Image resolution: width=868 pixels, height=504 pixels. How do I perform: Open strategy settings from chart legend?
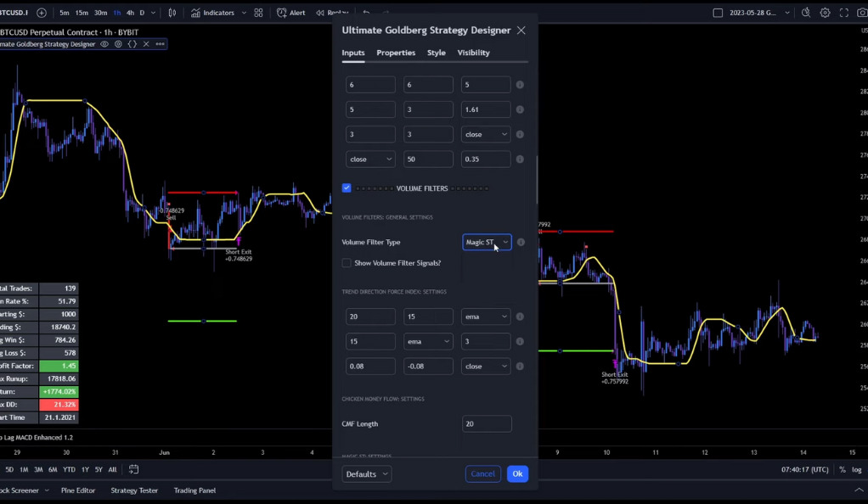click(118, 44)
